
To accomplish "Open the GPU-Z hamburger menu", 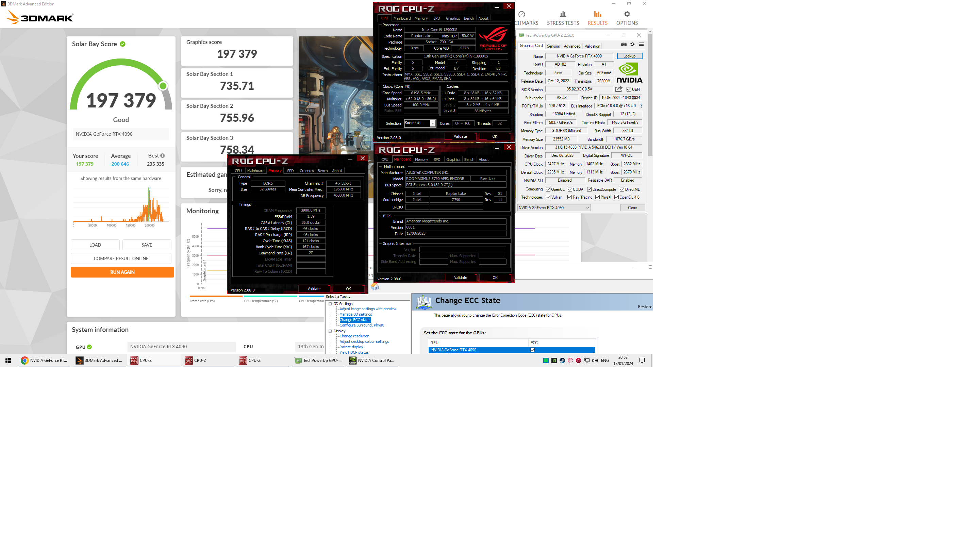I will pos(641,45).
